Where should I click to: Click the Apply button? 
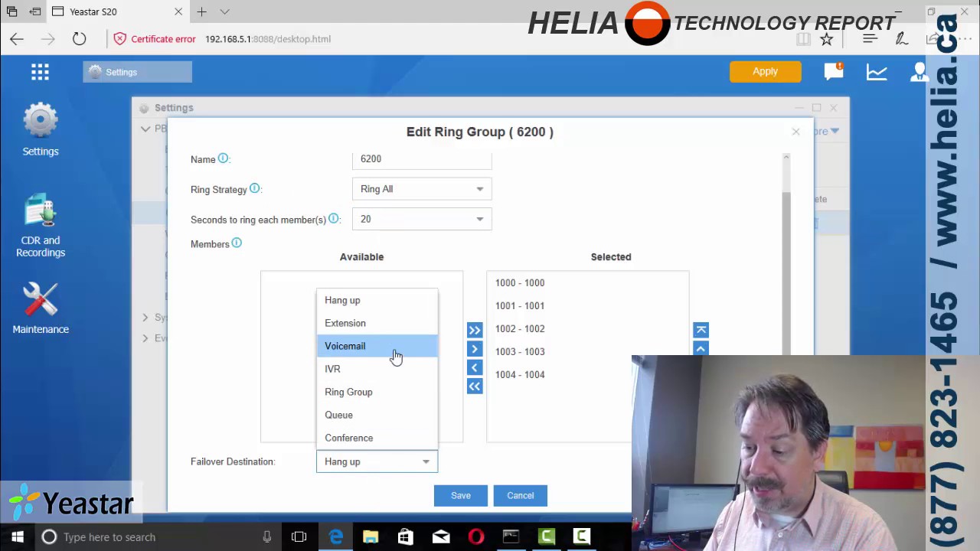click(x=765, y=71)
